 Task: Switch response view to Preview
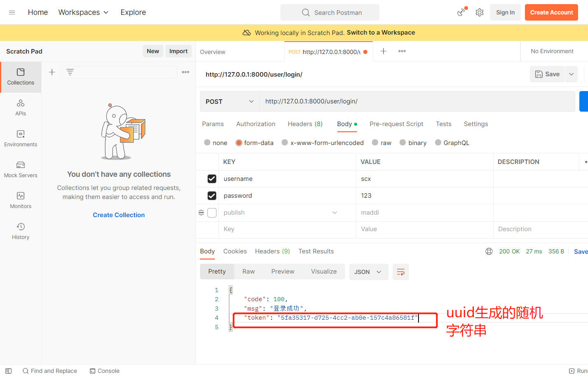[283, 272]
